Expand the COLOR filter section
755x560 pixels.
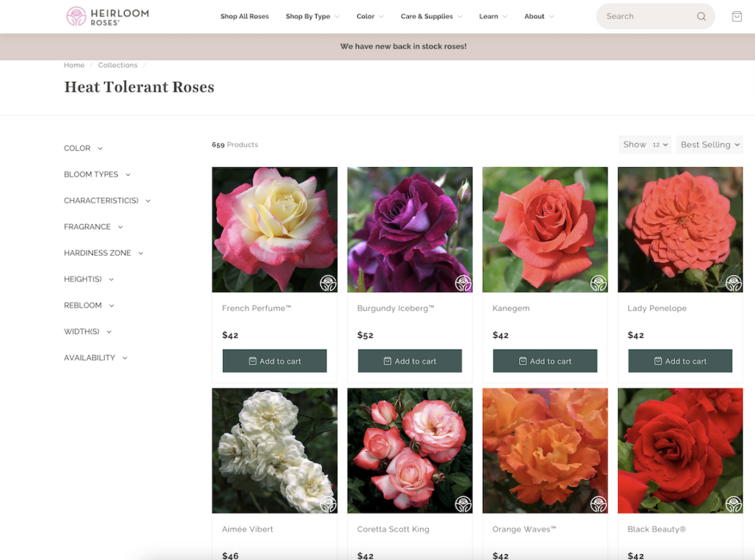pos(83,148)
